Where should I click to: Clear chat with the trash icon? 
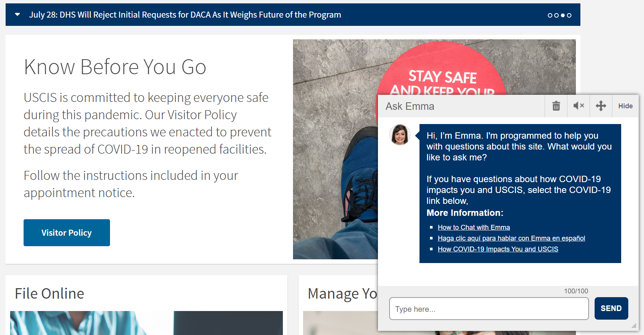(556, 106)
